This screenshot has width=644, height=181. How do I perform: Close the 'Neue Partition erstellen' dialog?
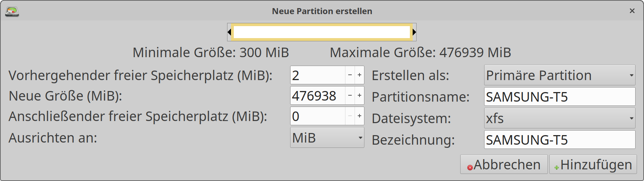point(632,11)
